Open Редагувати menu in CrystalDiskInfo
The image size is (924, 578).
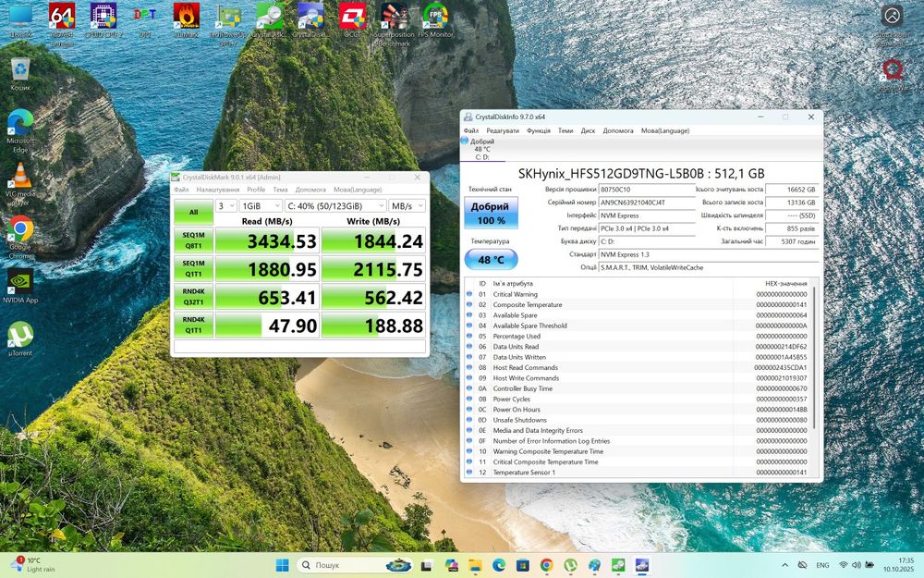(x=503, y=131)
